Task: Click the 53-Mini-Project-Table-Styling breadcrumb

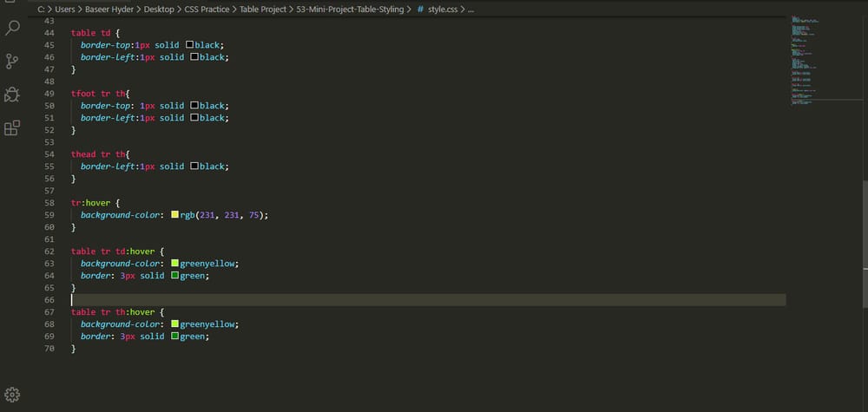Action: pos(350,10)
